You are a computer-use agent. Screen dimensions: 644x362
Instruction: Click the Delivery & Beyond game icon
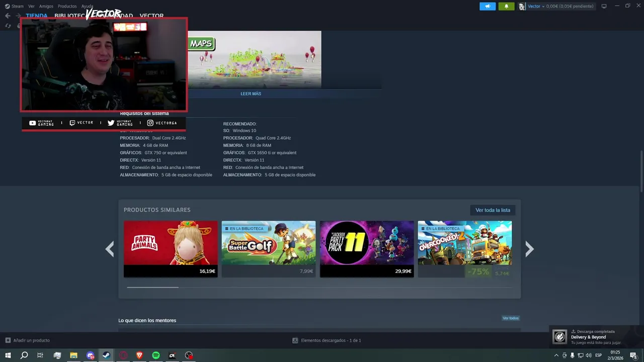[559, 337]
